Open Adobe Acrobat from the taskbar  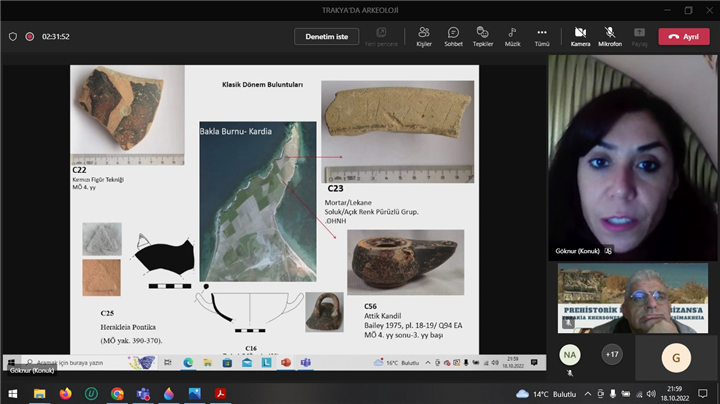pos(219,394)
